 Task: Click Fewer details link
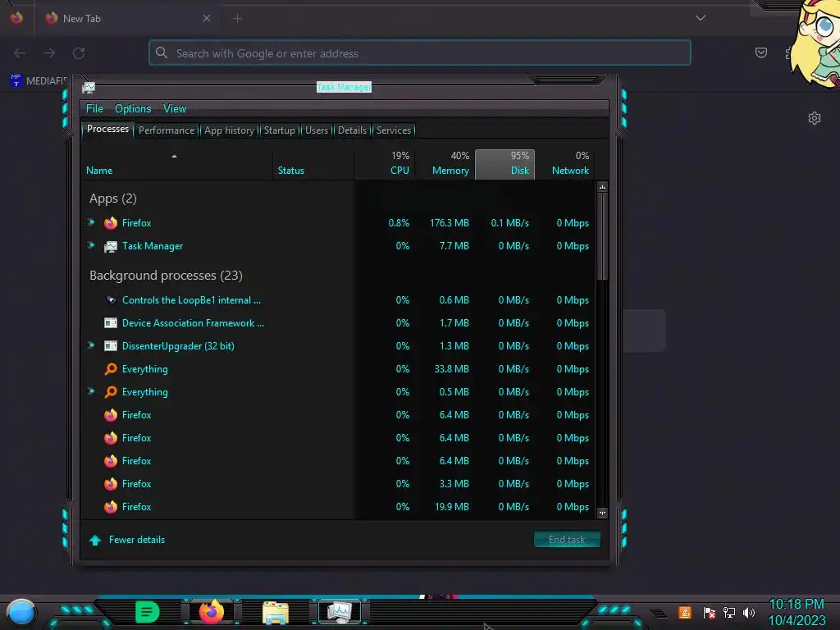[x=137, y=540]
